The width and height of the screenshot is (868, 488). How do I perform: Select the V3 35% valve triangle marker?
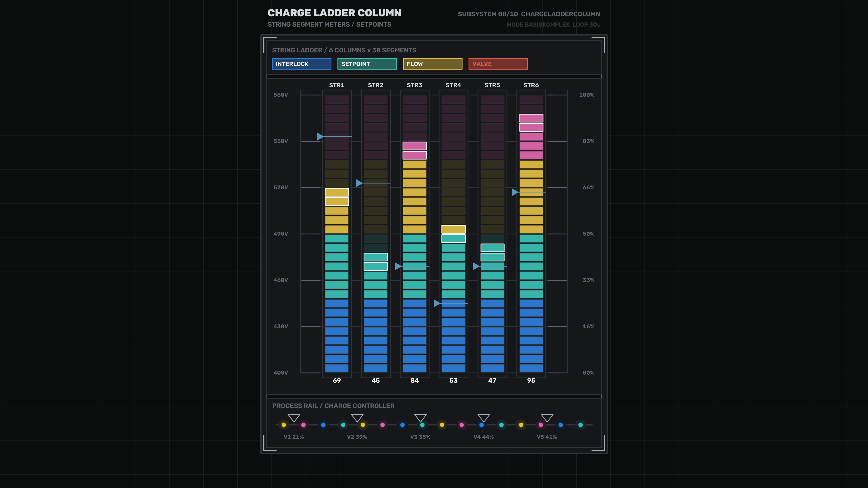tap(420, 418)
